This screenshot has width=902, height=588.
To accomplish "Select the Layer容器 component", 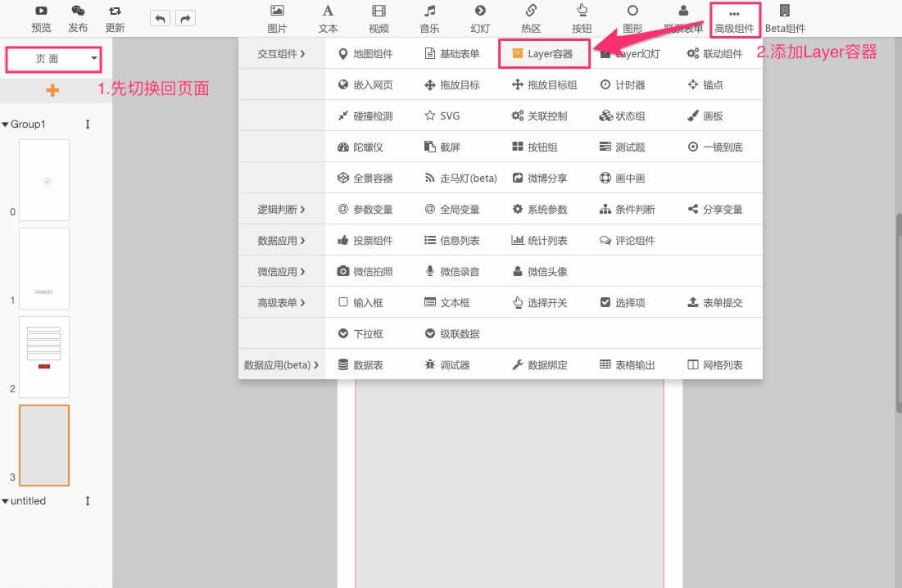I will point(544,54).
